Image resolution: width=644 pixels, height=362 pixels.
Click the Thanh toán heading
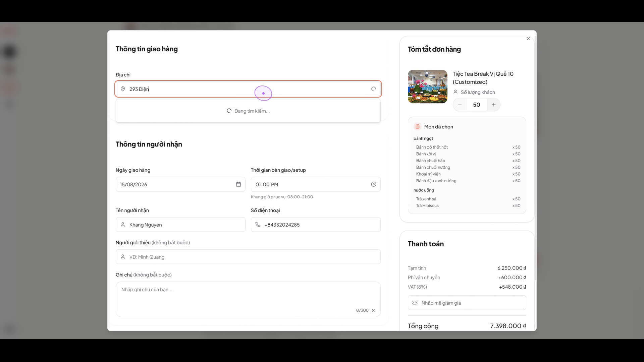point(426,244)
